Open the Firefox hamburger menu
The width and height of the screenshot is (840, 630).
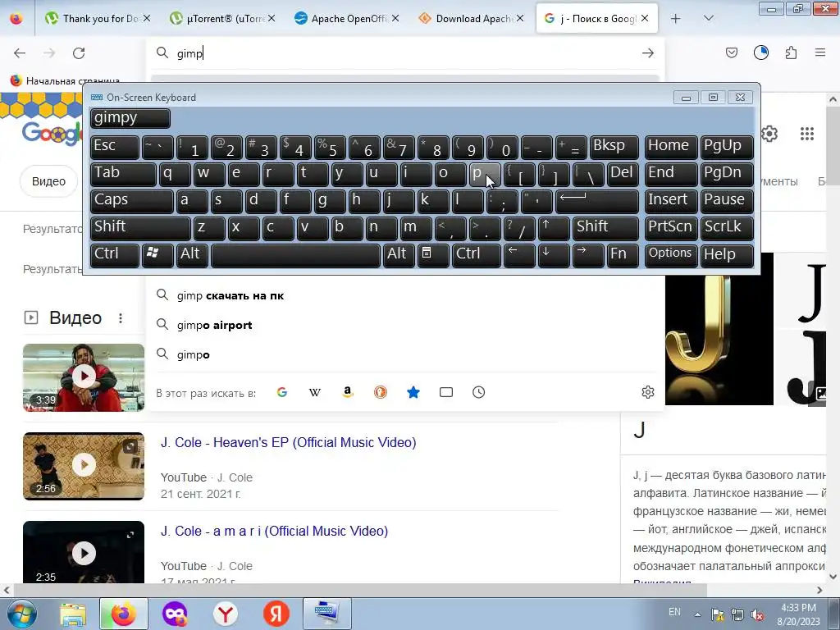tap(820, 52)
